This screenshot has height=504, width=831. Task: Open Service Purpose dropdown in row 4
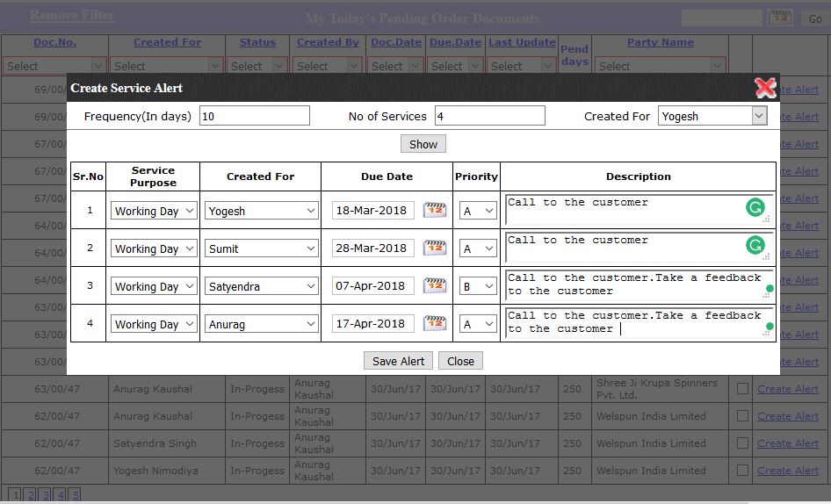click(x=154, y=324)
